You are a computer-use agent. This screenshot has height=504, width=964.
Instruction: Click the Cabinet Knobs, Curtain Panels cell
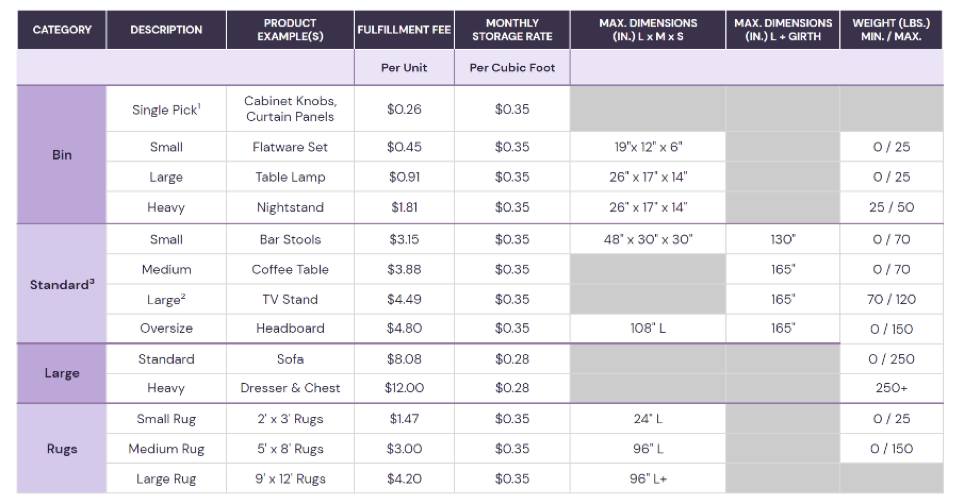pyautogui.click(x=290, y=109)
